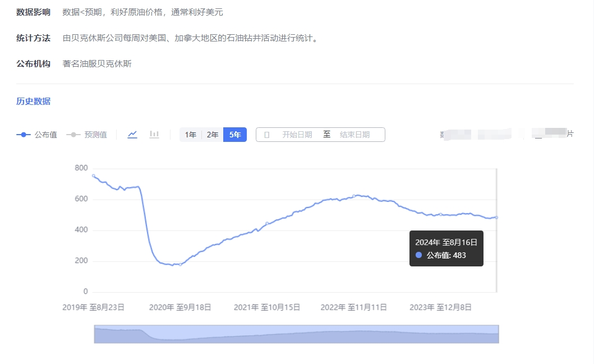Click the tooltip value 公布值: 483
Screen dimensions: 594x364
446,255
